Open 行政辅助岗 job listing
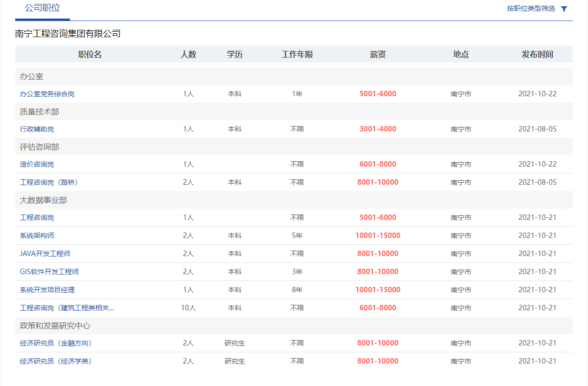Screen dimensions: 588x386 37,129
